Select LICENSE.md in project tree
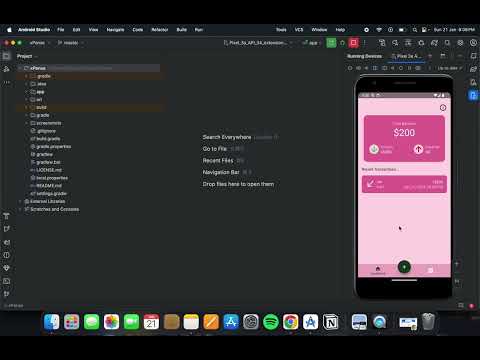The image size is (480, 360). 46,170
